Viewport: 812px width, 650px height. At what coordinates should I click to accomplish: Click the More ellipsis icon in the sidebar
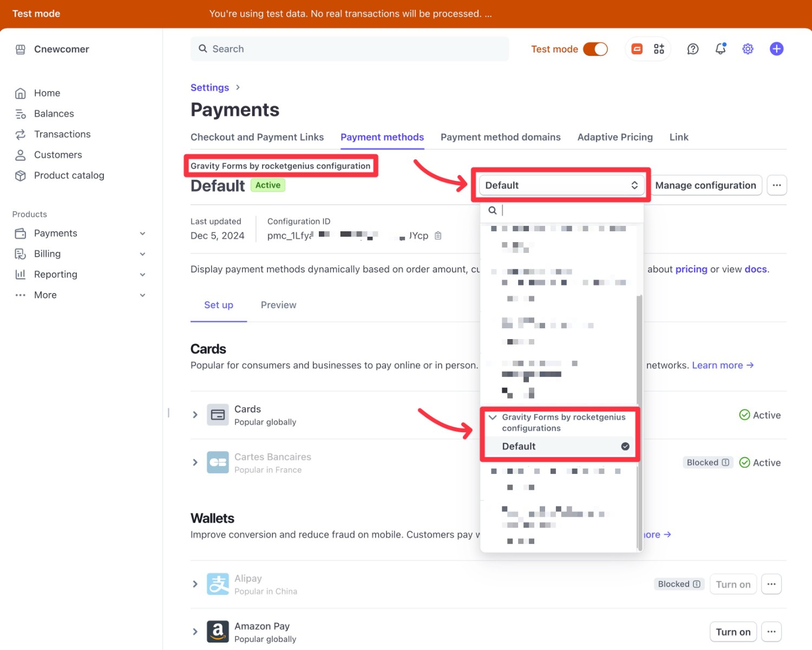click(21, 295)
